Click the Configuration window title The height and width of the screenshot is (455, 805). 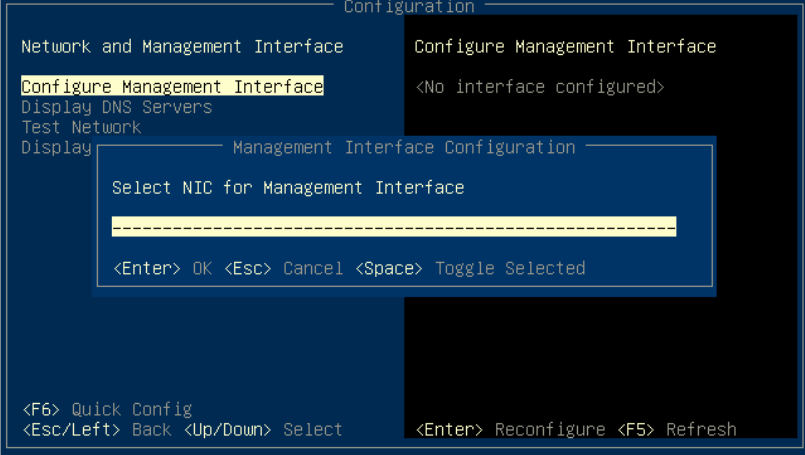[x=408, y=7]
